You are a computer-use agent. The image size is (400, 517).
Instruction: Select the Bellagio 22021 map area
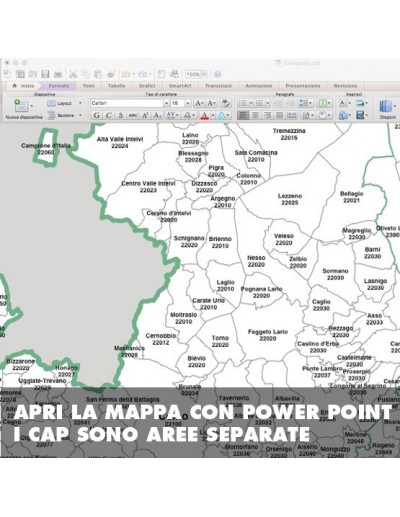click(352, 197)
